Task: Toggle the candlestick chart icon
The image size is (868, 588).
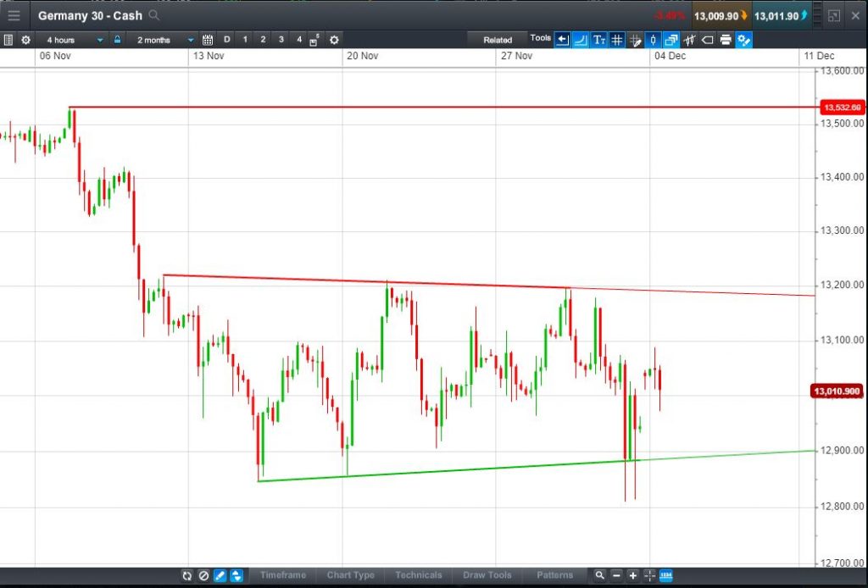Action: 654,40
